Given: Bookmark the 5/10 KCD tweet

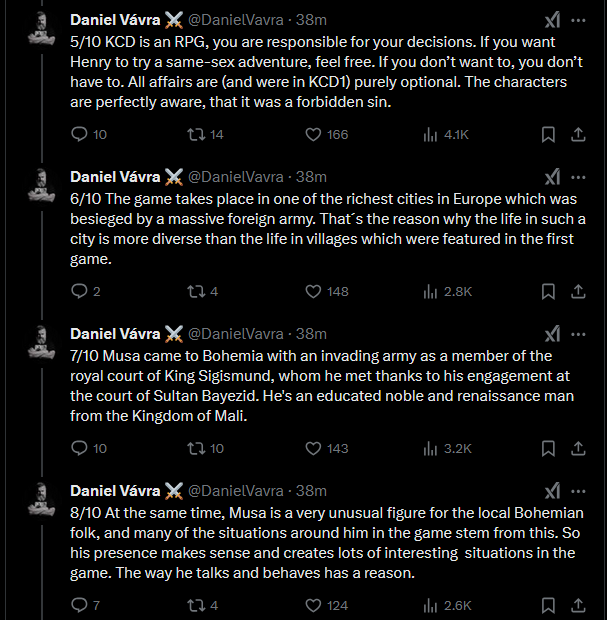Looking at the screenshot, I should [548, 134].
